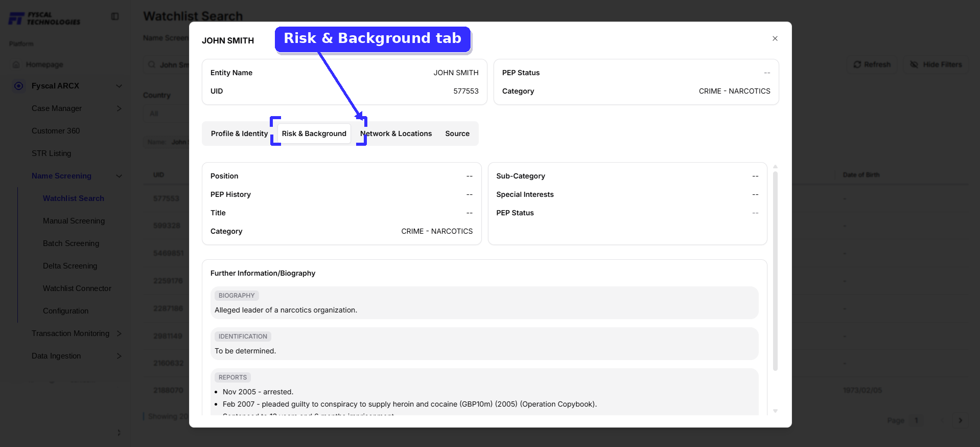Expand the sidebar bottom chevron
980x447 pixels.
coord(119,433)
